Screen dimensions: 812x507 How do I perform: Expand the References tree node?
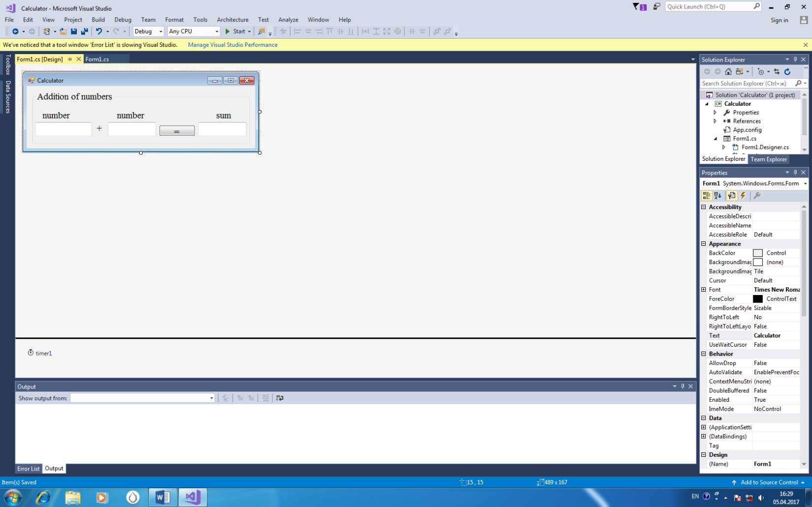click(x=715, y=121)
